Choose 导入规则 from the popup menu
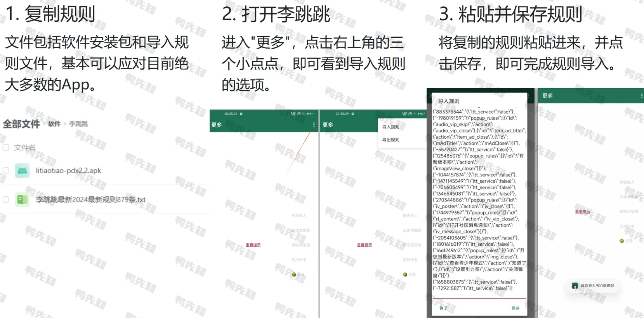The height and width of the screenshot is (318, 644). (x=391, y=127)
